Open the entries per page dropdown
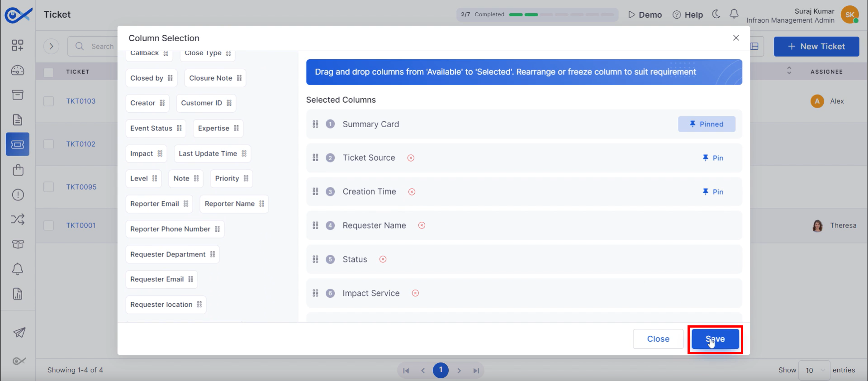Viewport: 868px width, 381px height. point(814,370)
